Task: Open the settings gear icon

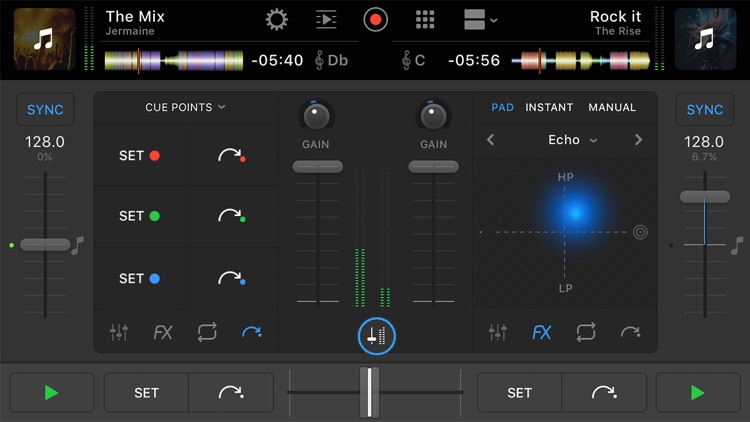Action: click(x=276, y=19)
